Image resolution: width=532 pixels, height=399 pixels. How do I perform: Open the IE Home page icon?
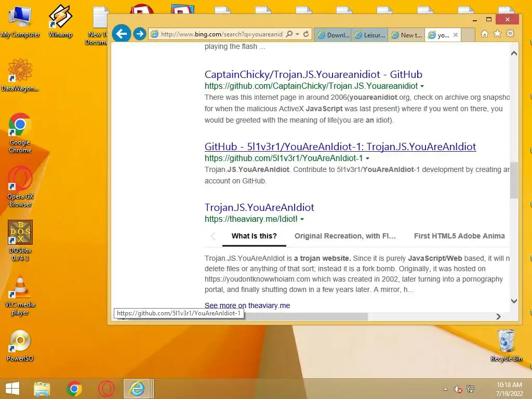tap(485, 33)
